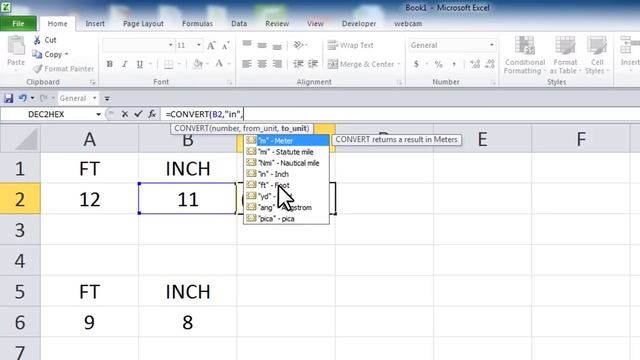Increase font size with Grow Font icon
The width and height of the screenshot is (640, 360).
coord(211,45)
